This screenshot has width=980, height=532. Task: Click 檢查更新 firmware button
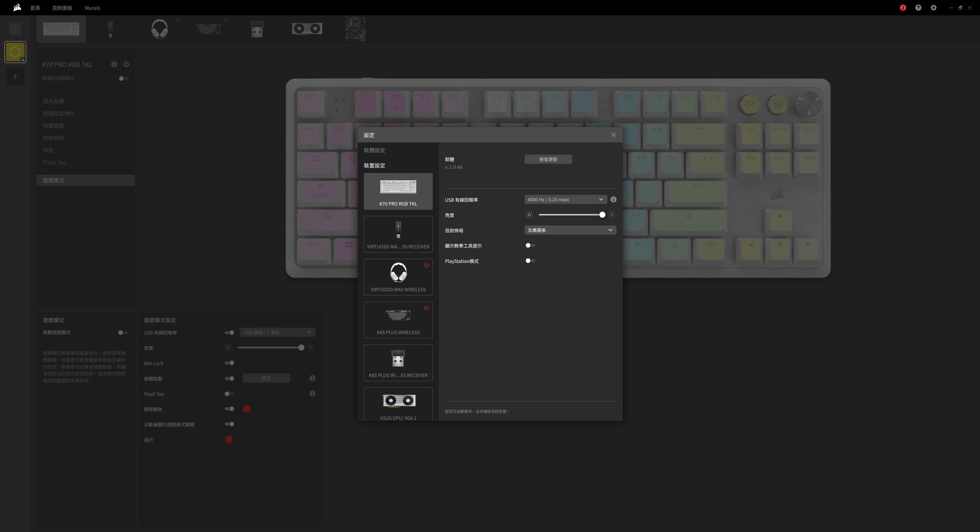(548, 159)
